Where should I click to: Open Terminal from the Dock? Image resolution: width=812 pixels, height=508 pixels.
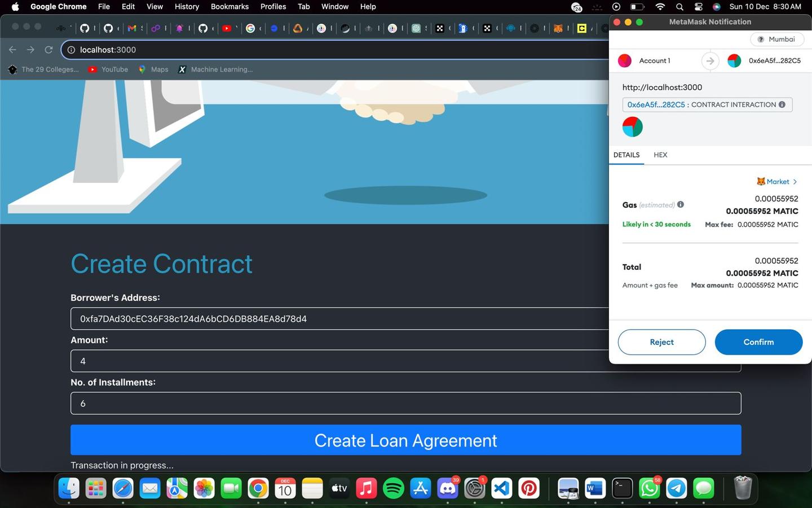pos(622,488)
